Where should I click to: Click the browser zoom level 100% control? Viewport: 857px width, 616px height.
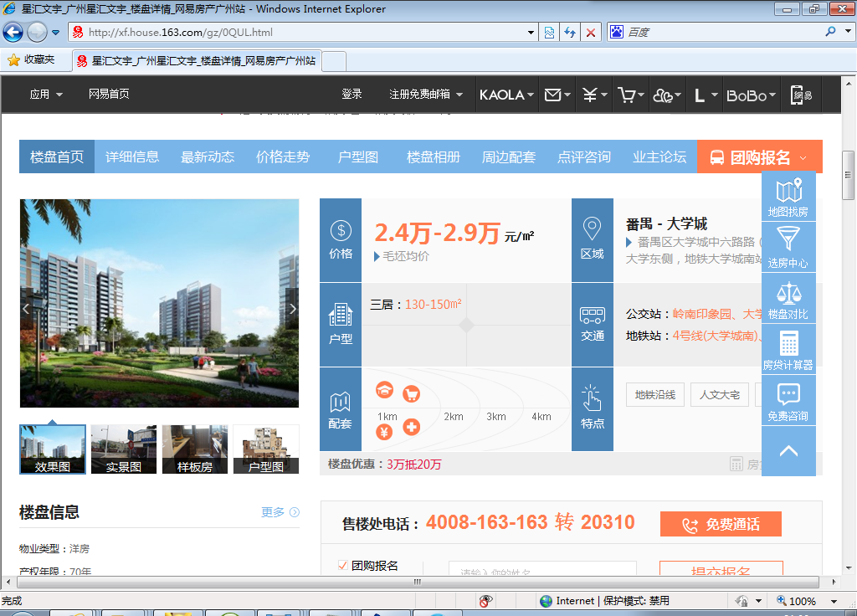(x=802, y=601)
